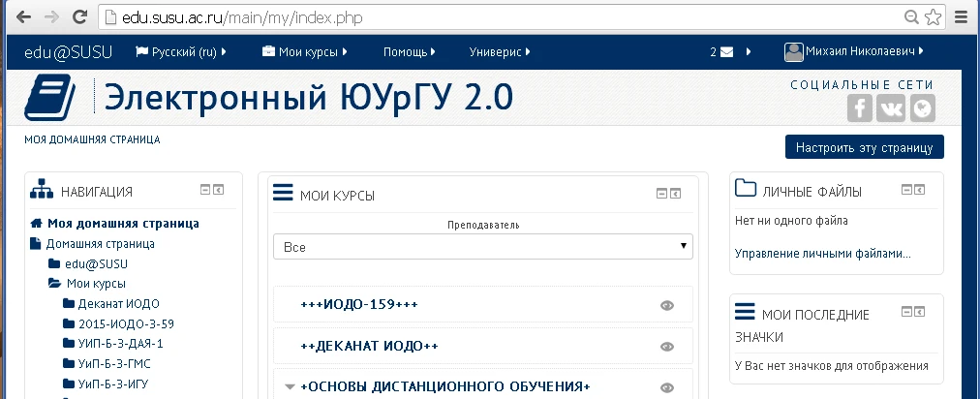This screenshot has height=399, width=980.
Task: Reload the page with refresh icon
Action: (79, 16)
